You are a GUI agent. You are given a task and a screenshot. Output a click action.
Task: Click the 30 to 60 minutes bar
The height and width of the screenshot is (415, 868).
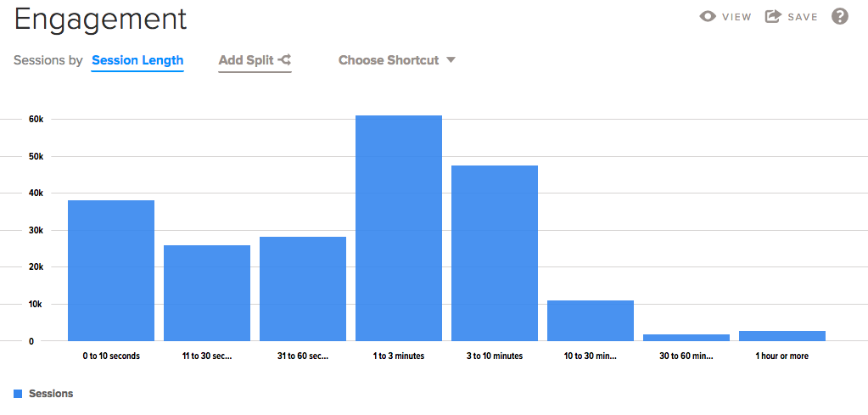click(x=686, y=337)
